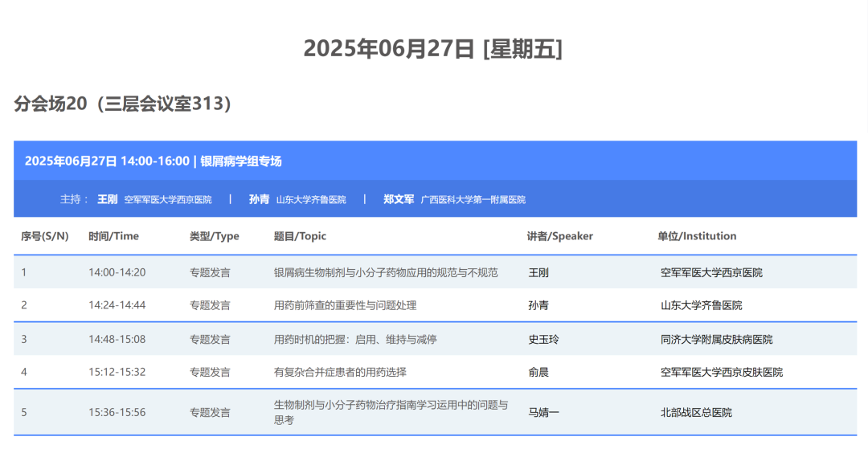Click serial number 5 in the table
The height and width of the screenshot is (453, 868).
[24, 412]
